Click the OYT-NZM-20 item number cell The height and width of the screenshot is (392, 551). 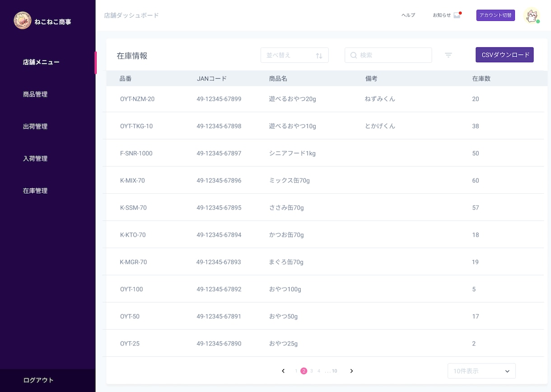coord(137,99)
